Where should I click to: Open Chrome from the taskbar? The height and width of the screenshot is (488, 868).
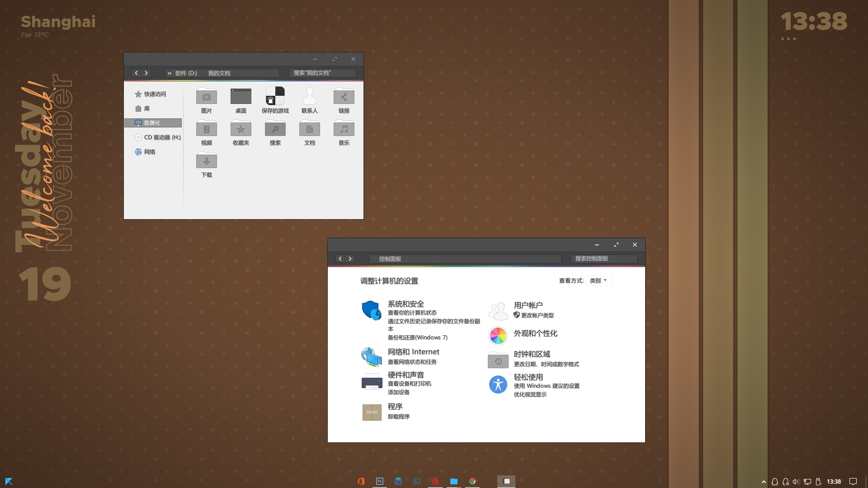(472, 481)
